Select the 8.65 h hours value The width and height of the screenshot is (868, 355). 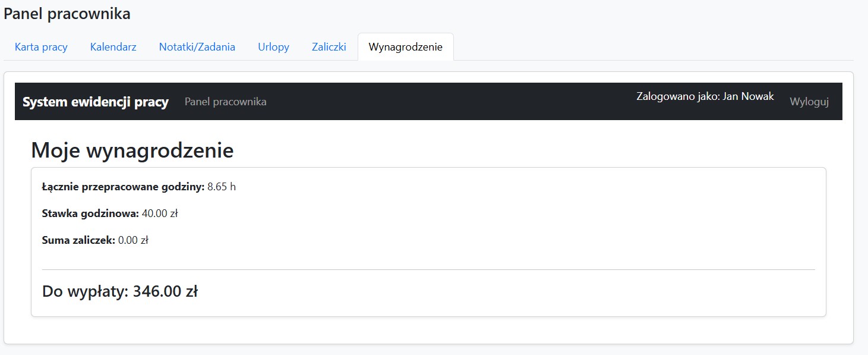click(222, 187)
